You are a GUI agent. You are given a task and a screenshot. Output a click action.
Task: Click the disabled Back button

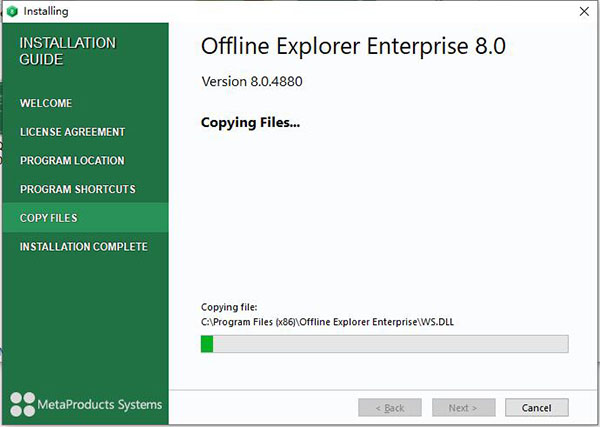tap(390, 407)
